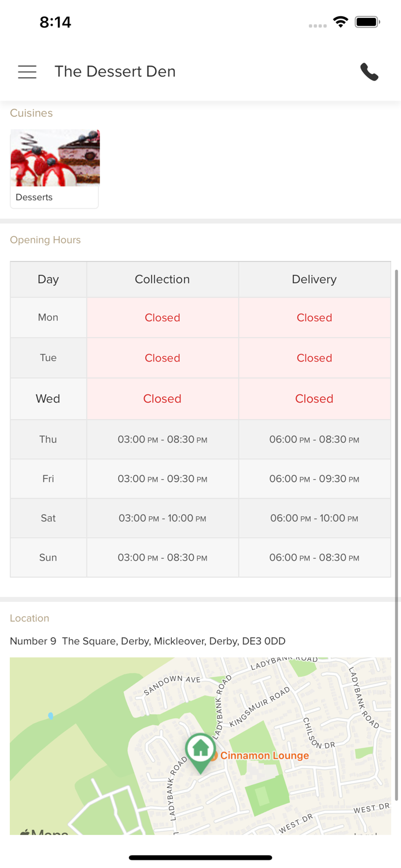The width and height of the screenshot is (401, 868).
Task: Tap Saturday's delivery hours cell
Action: point(314,518)
